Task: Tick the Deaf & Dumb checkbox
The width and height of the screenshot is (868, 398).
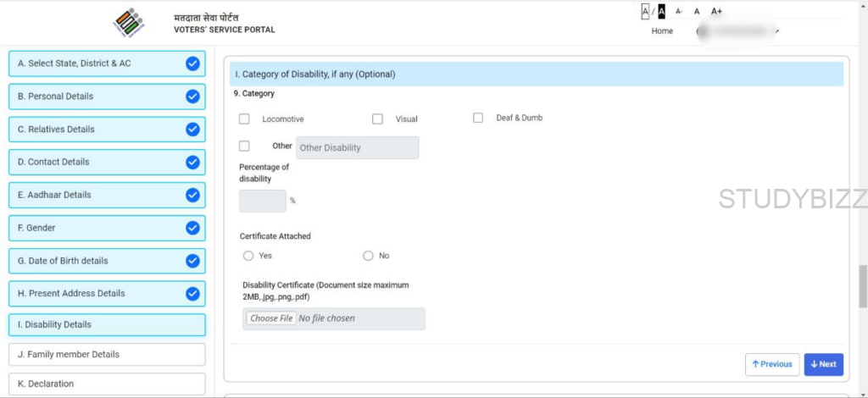Action: coord(478,118)
